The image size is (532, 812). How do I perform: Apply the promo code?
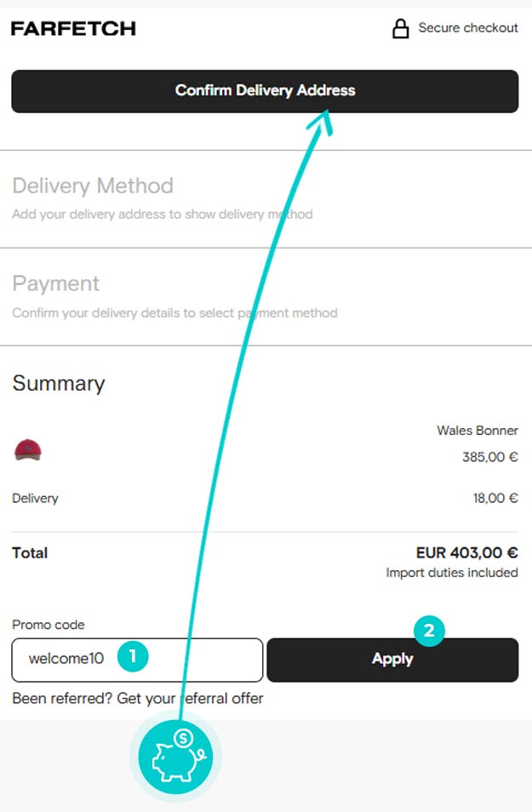[392, 660]
